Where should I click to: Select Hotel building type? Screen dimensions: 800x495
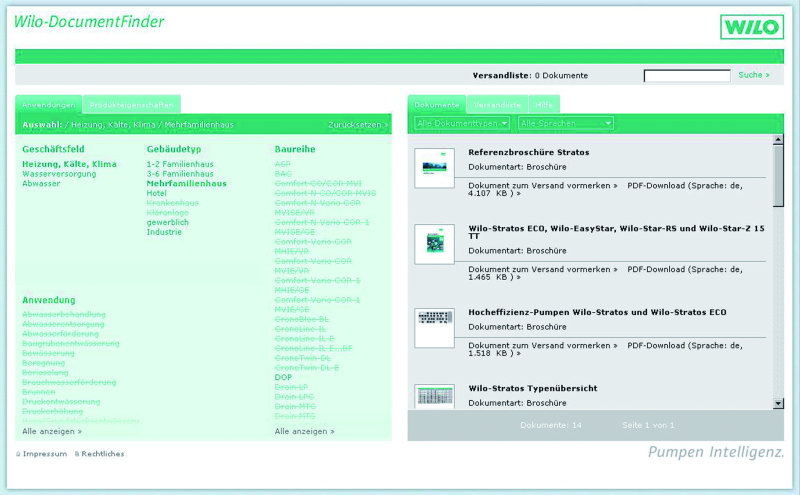click(157, 193)
